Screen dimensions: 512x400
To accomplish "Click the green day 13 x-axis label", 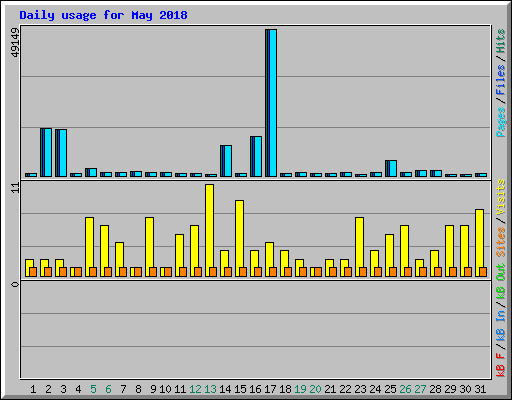I will pyautogui.click(x=210, y=389).
